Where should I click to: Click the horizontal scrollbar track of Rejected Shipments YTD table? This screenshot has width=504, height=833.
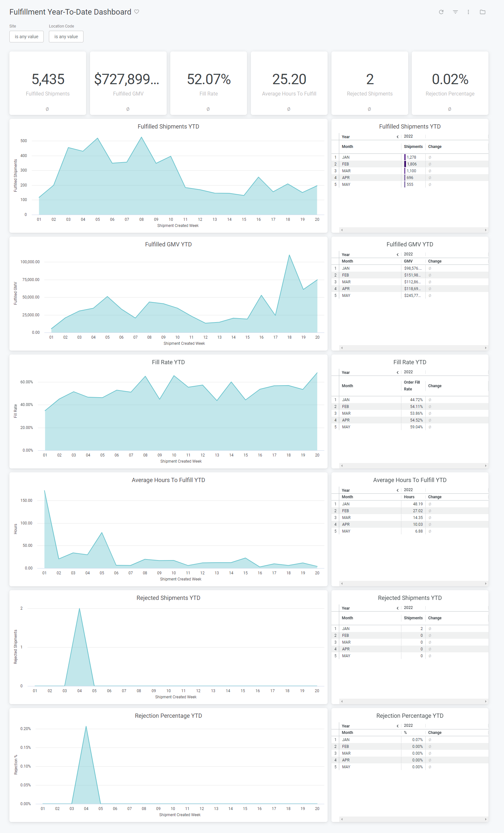pos(413,701)
